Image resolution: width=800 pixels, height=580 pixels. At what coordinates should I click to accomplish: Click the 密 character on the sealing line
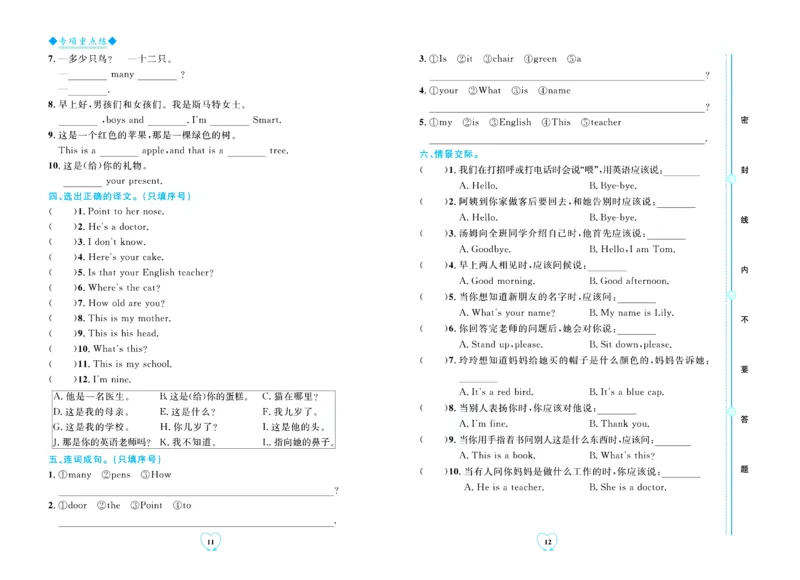[x=743, y=121]
